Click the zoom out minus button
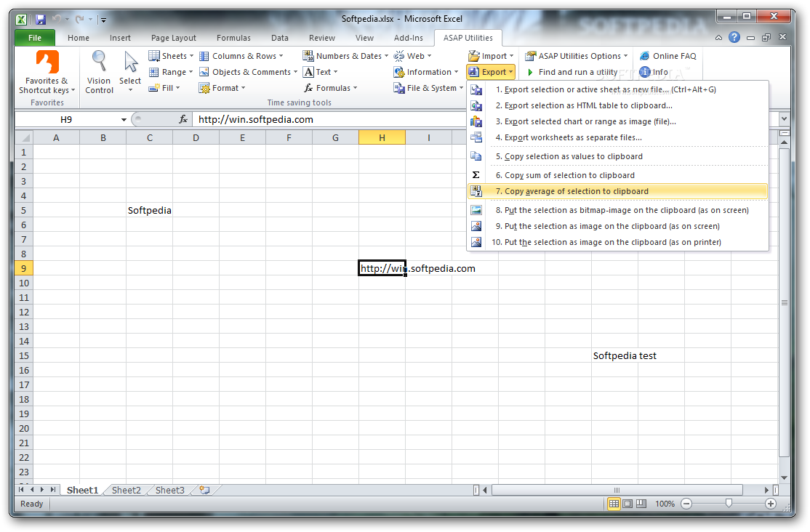The width and height of the screenshot is (810, 532). [686, 504]
